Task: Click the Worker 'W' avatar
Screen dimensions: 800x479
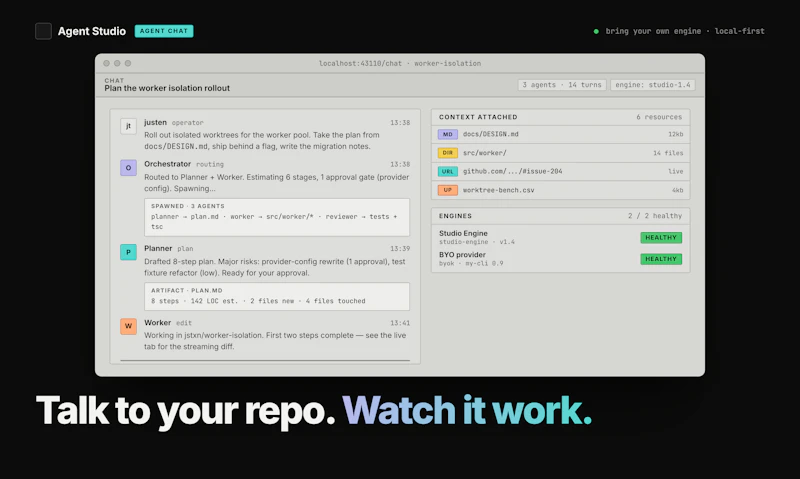Action: click(128, 326)
